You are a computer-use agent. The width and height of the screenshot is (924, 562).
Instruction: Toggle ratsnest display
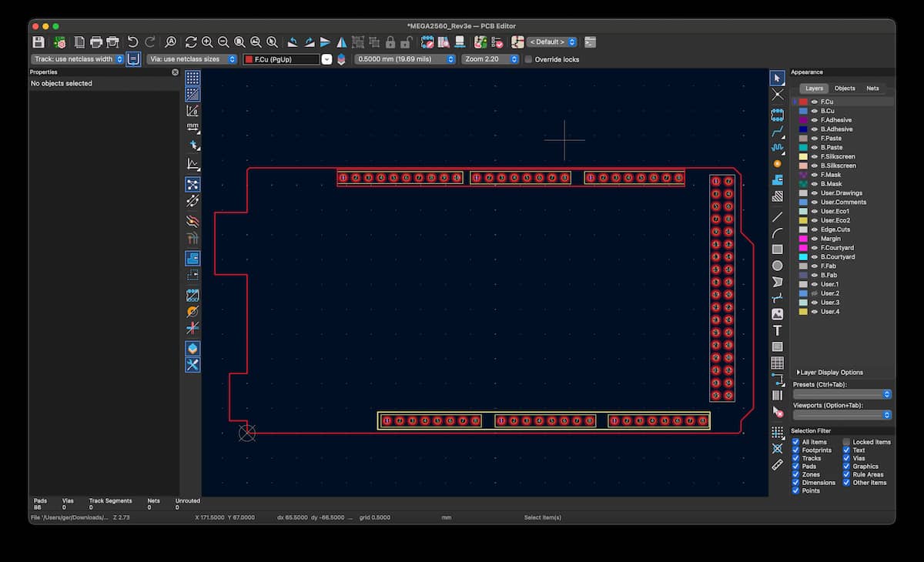(x=192, y=184)
